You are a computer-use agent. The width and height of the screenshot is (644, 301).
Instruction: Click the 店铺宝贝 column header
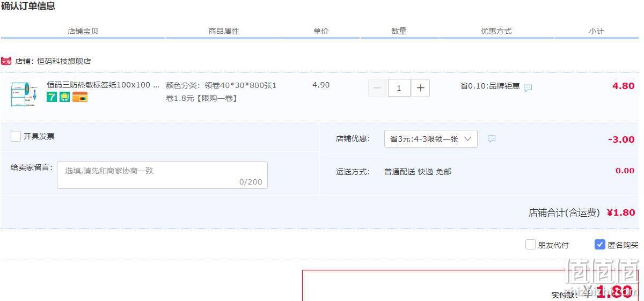(x=83, y=31)
